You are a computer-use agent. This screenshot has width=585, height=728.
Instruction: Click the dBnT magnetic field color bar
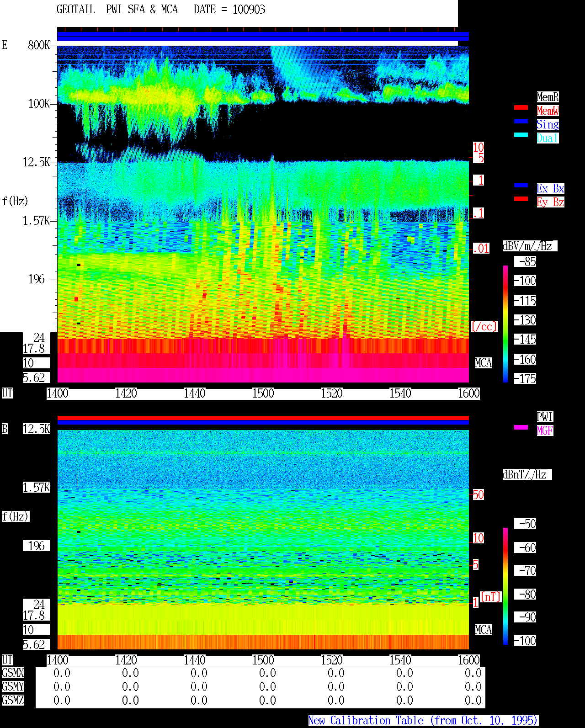click(505, 586)
